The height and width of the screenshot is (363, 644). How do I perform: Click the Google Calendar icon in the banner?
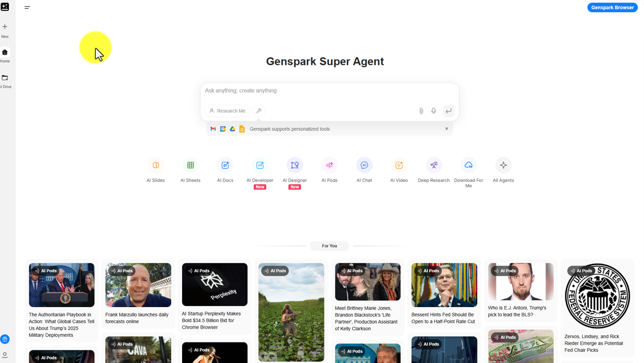point(223,129)
